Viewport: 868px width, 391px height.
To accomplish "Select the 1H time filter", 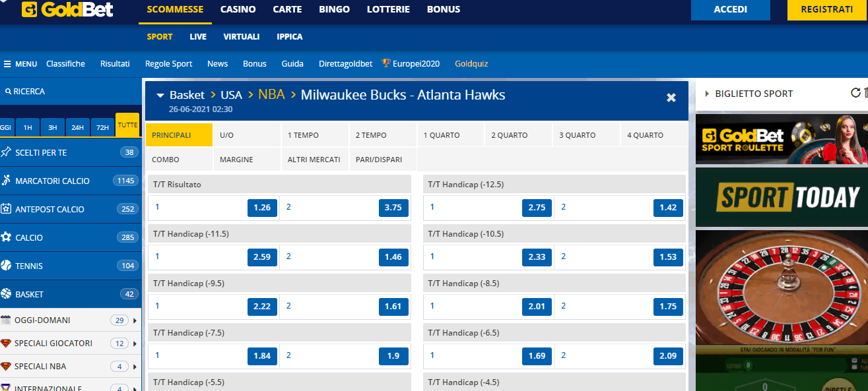I will [x=28, y=127].
